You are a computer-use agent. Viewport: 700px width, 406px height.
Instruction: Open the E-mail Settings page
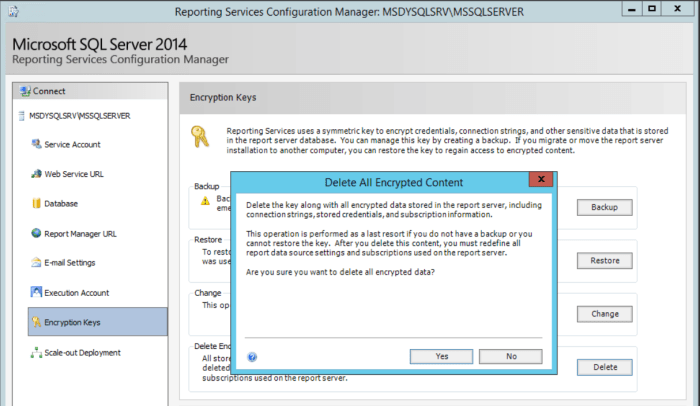(x=70, y=263)
